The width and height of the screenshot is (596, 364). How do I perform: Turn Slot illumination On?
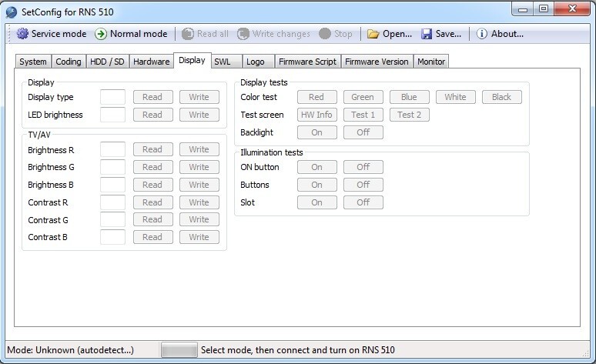tap(317, 202)
